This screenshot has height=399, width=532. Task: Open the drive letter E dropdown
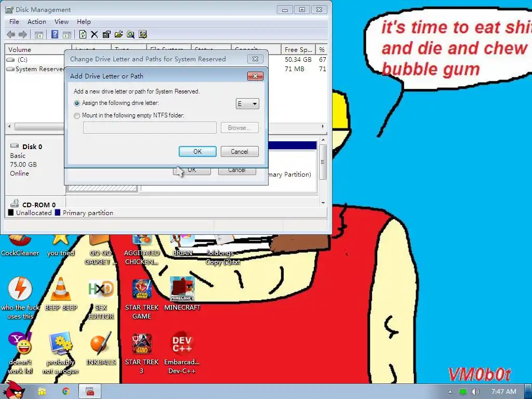coord(247,103)
